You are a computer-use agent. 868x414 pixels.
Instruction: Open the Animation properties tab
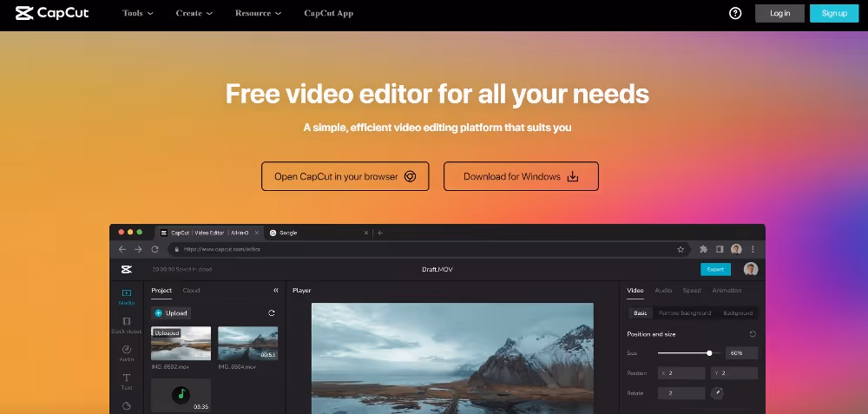[727, 290]
